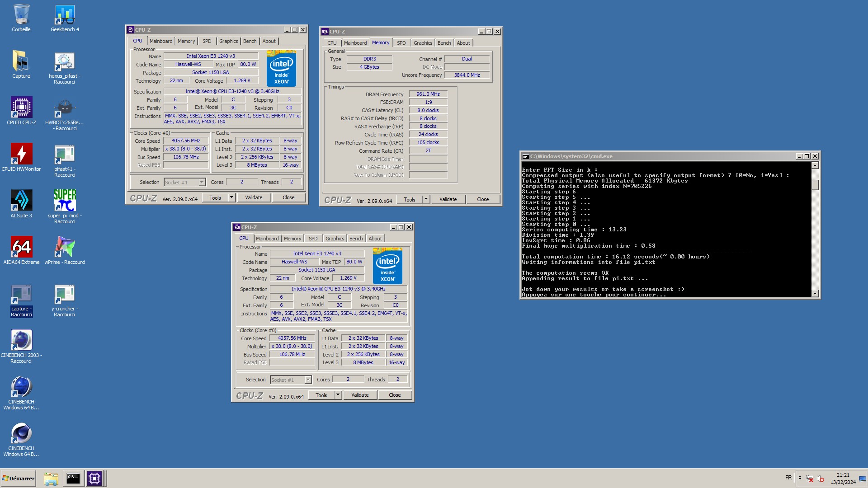Click Validate in top-left CPU-Z window

click(x=254, y=197)
